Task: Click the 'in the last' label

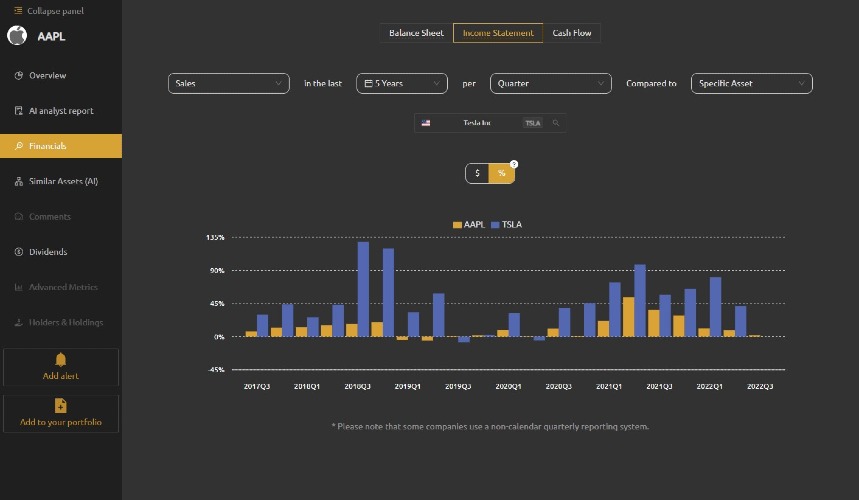Action: coord(323,83)
